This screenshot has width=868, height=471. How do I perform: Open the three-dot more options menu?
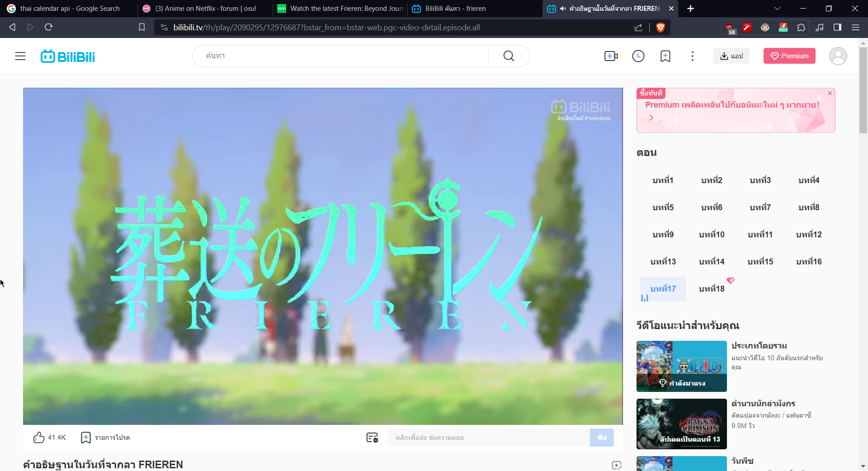click(x=693, y=56)
